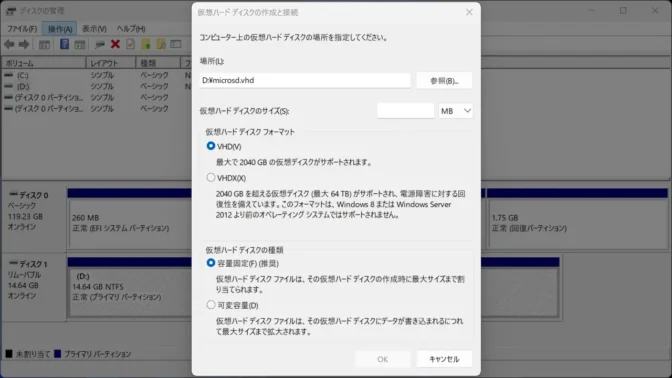Click the OK button in the dialog
The image size is (672, 378).
(x=382, y=359)
